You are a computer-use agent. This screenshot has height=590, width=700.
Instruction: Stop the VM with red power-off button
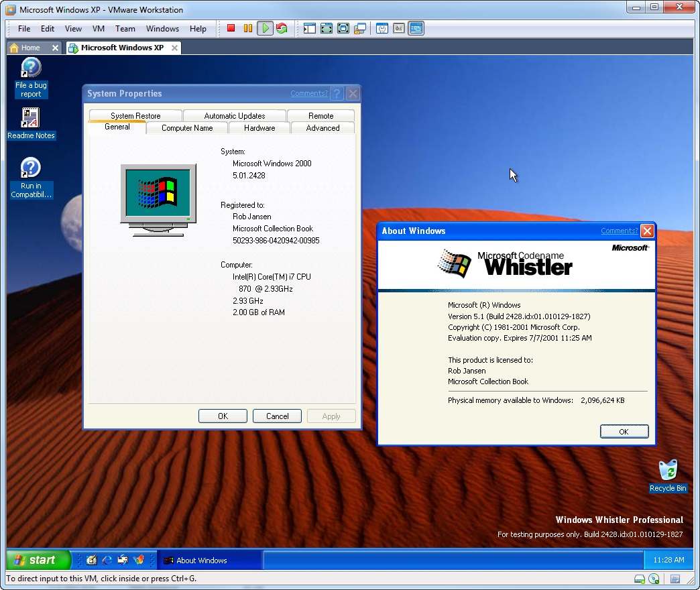231,29
